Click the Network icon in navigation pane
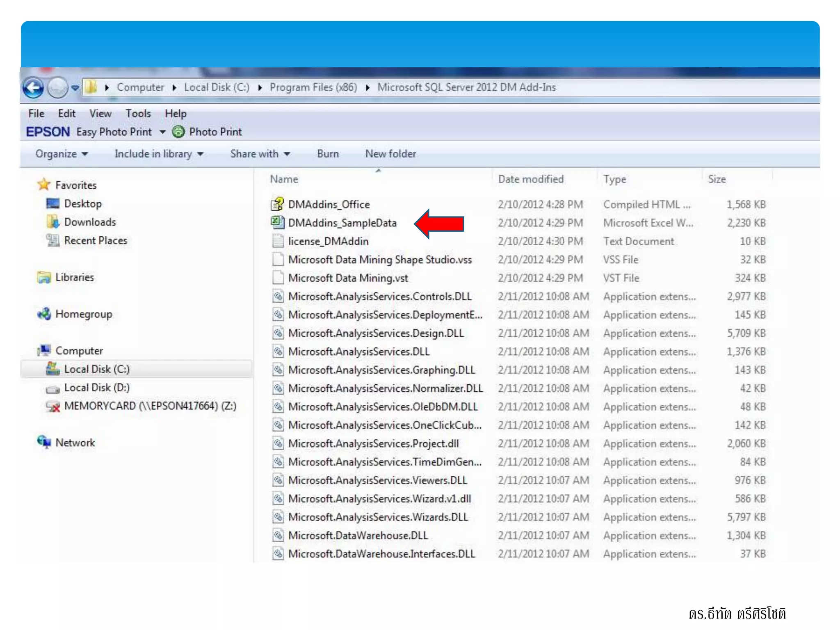 [44, 442]
